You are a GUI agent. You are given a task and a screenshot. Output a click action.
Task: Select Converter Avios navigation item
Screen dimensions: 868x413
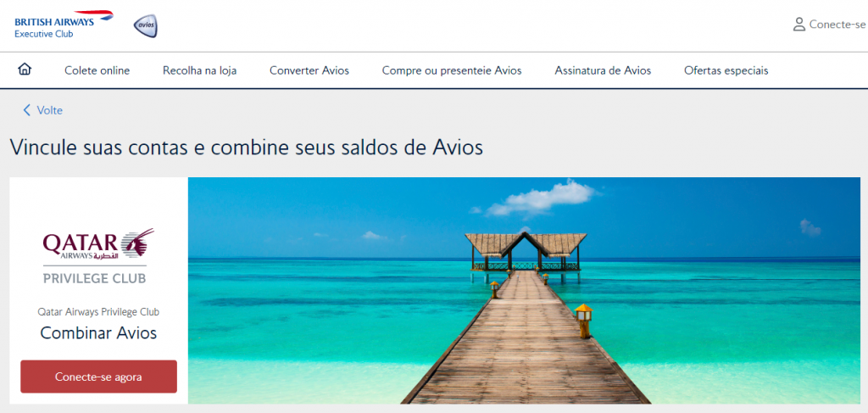[309, 70]
